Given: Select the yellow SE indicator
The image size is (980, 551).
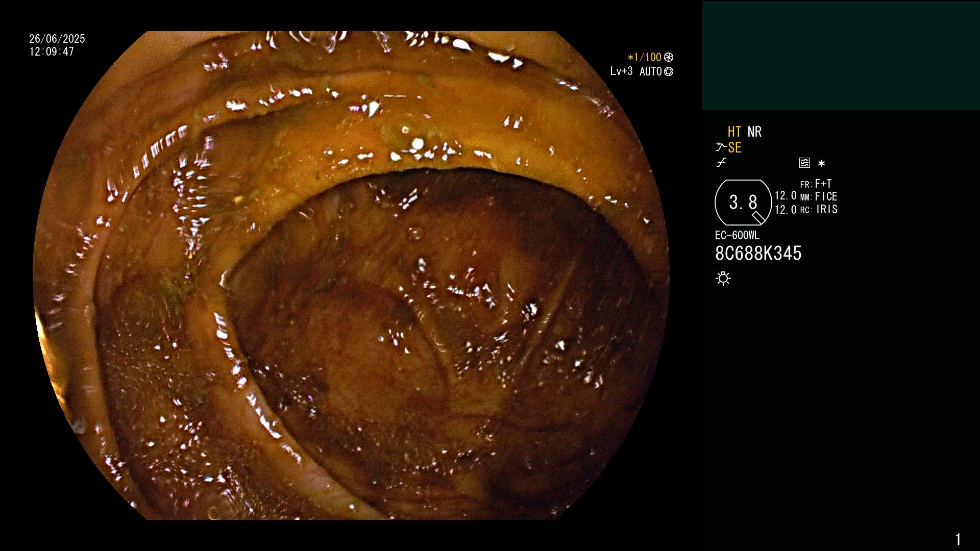Looking at the screenshot, I should [734, 148].
